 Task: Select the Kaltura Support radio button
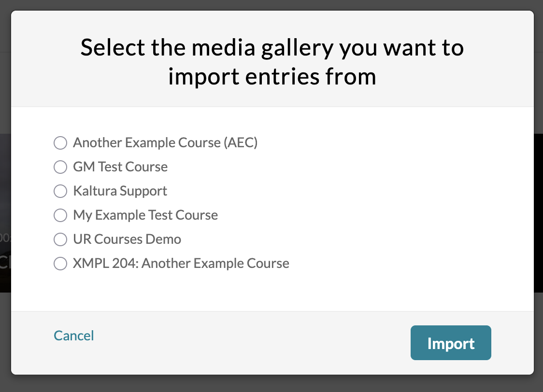[x=60, y=191]
